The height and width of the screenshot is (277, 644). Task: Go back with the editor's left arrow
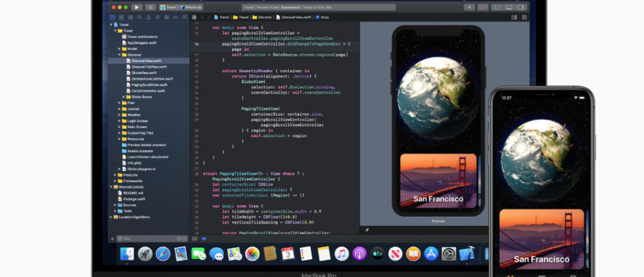[x=202, y=17]
